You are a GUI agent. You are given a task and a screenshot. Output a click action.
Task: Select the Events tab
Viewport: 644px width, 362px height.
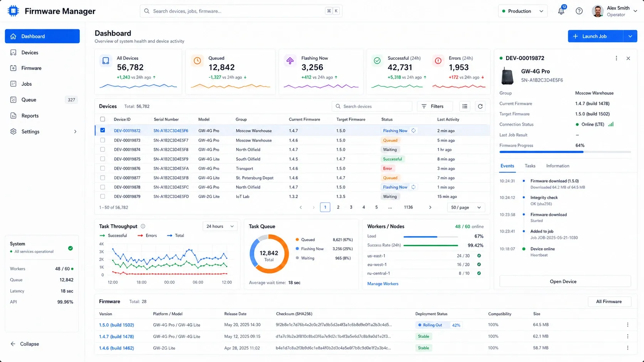pos(507,166)
